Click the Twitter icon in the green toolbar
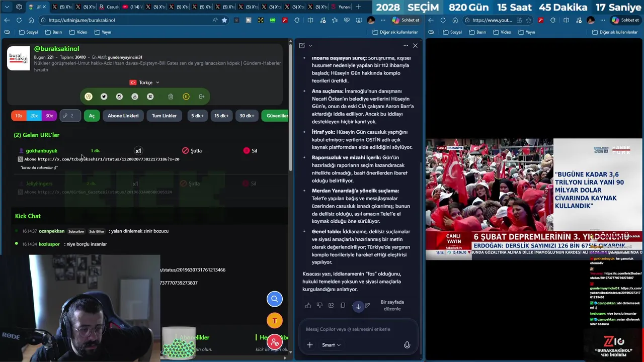644x362 pixels. (104, 97)
